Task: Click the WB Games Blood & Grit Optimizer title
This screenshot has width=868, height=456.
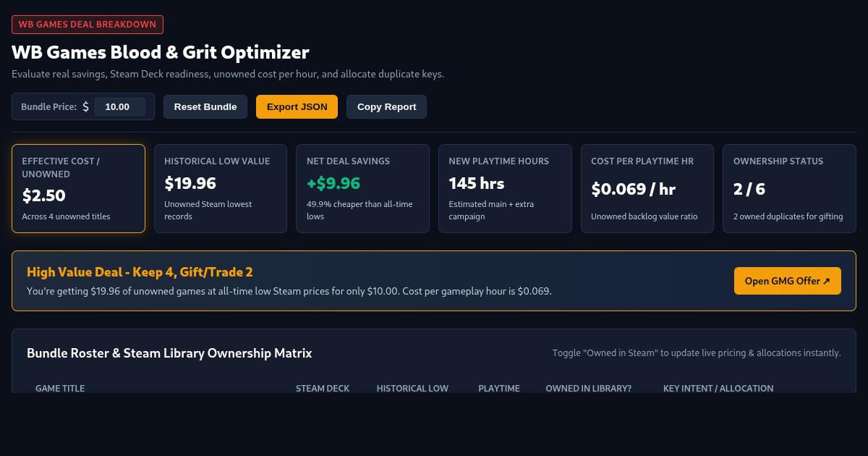Action: pyautogui.click(x=161, y=52)
